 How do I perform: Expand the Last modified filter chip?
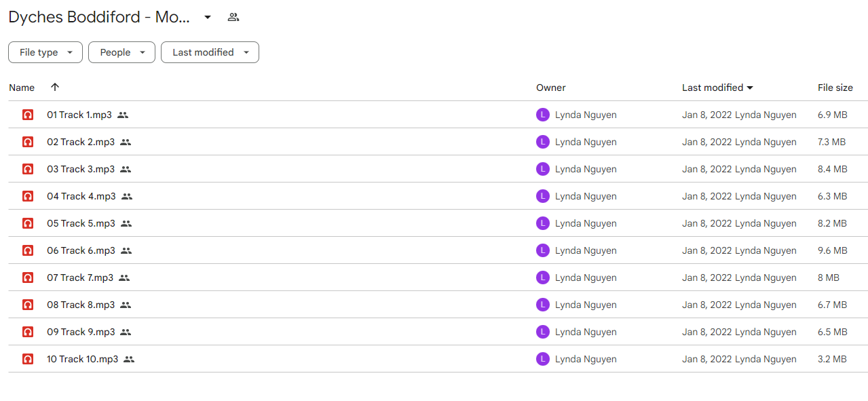click(x=210, y=52)
